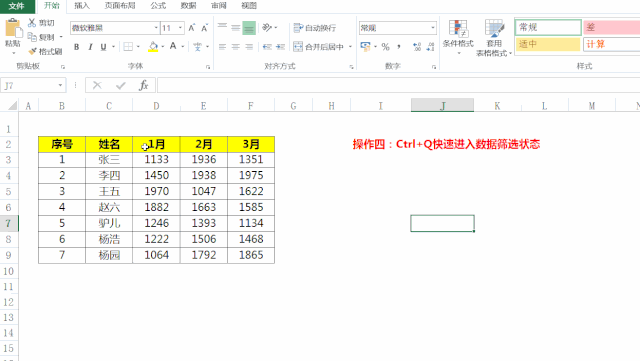The image size is (640, 361).
Task: Center text horizontally
Action: click(236, 47)
